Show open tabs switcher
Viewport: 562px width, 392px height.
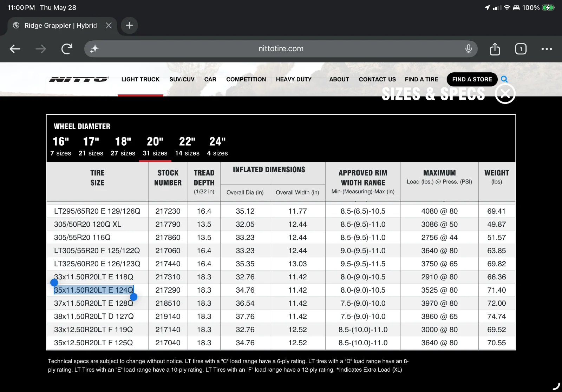[521, 49]
